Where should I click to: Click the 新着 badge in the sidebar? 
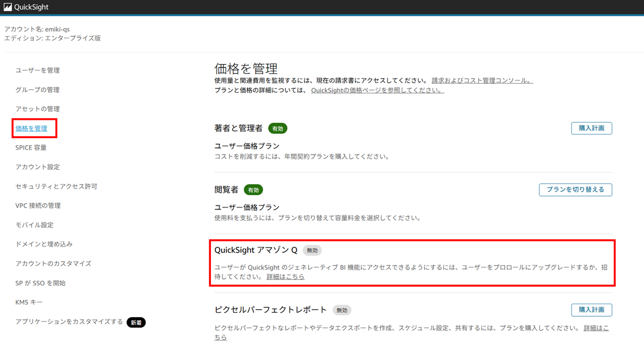(136, 322)
